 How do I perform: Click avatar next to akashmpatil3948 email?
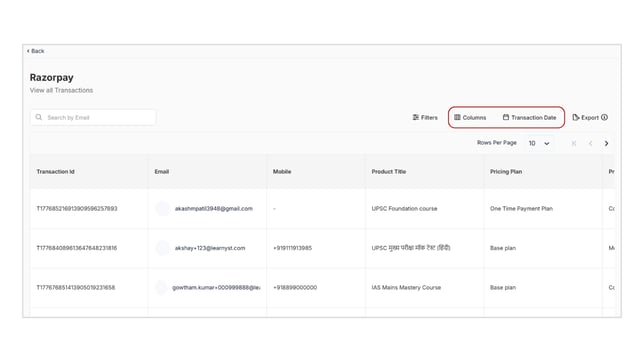(x=162, y=209)
